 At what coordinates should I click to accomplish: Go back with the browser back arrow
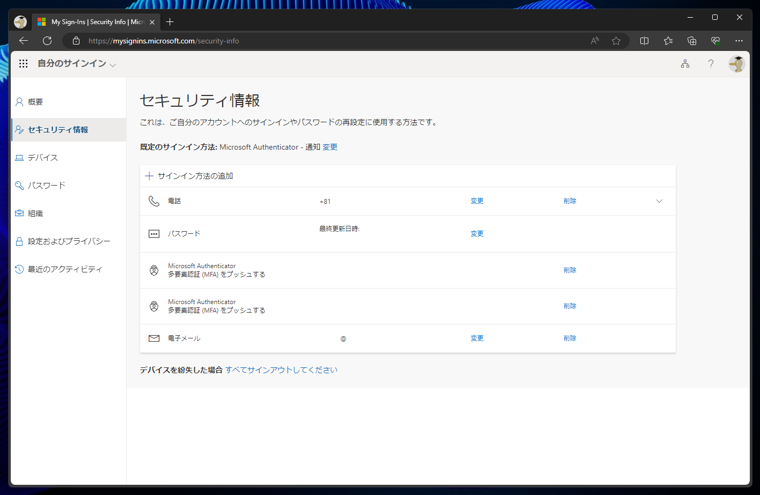tap(23, 41)
